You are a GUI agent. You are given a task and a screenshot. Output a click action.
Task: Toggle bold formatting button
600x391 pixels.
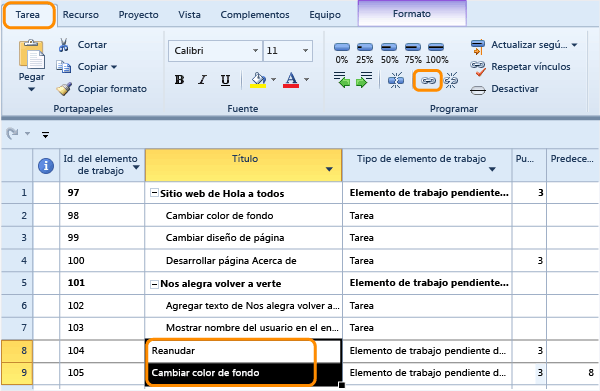point(179,80)
